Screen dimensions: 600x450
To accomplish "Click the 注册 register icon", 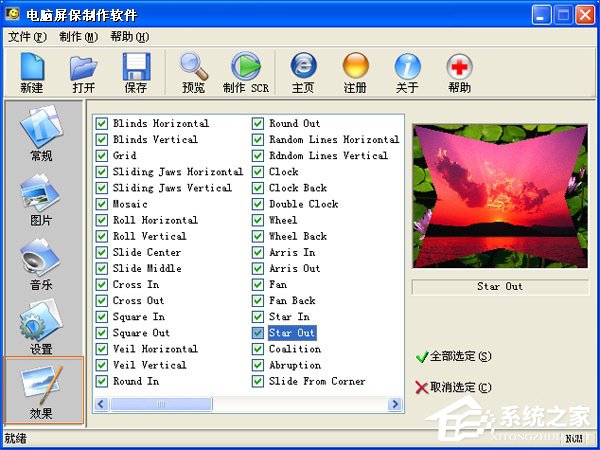I will tap(355, 71).
